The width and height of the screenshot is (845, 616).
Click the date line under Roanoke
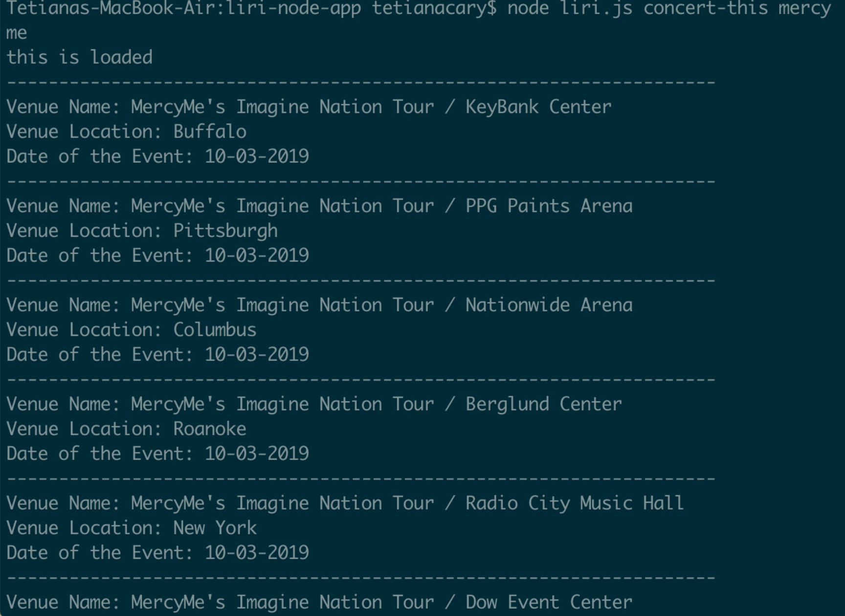click(157, 454)
